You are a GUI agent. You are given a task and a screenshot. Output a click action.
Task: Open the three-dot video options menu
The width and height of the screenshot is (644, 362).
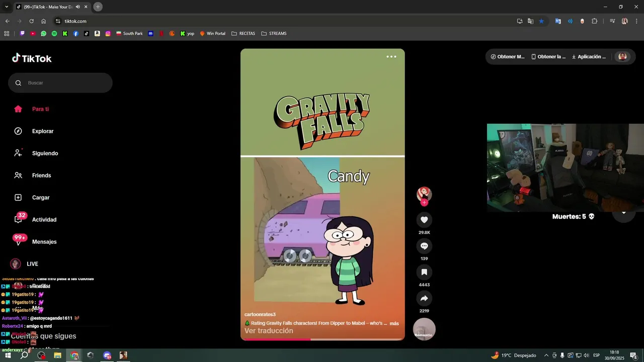click(391, 57)
